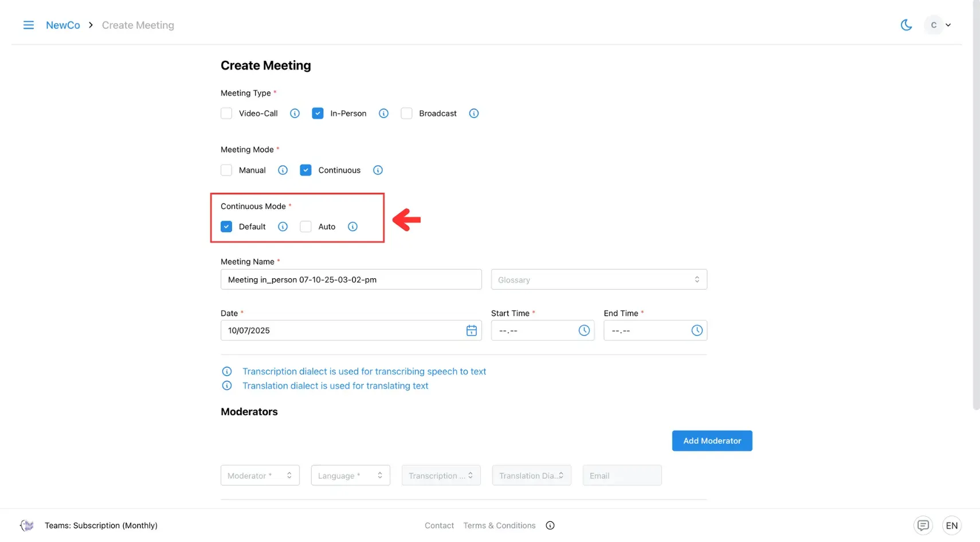Open the Language dropdown under Moderators
The width and height of the screenshot is (980, 542).
[350, 475]
